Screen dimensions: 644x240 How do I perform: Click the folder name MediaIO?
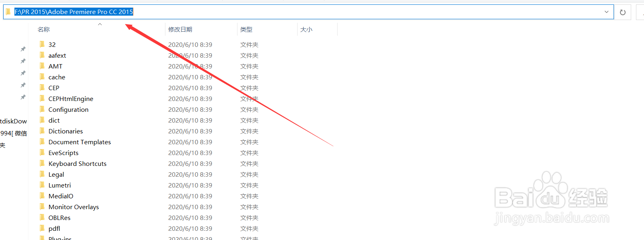[x=61, y=196]
